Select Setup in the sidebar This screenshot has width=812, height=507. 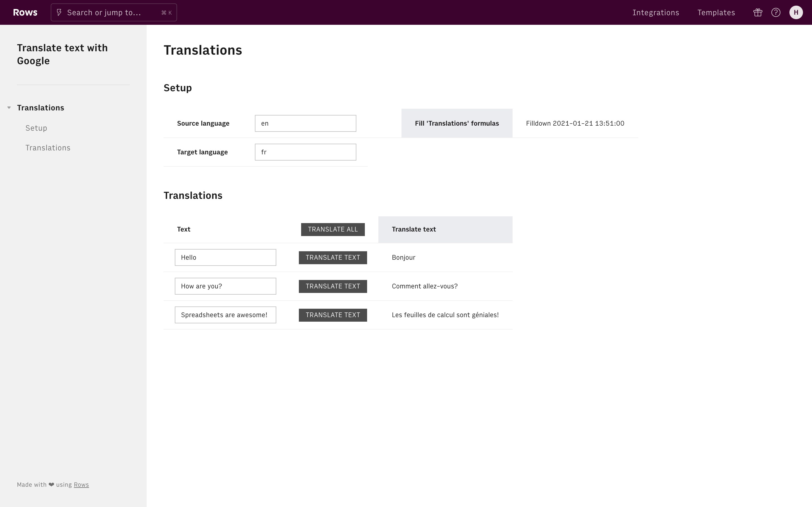(36, 128)
